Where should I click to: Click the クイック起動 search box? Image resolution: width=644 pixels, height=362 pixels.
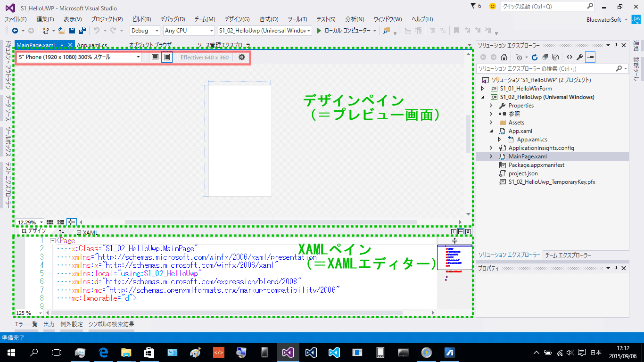click(548, 7)
